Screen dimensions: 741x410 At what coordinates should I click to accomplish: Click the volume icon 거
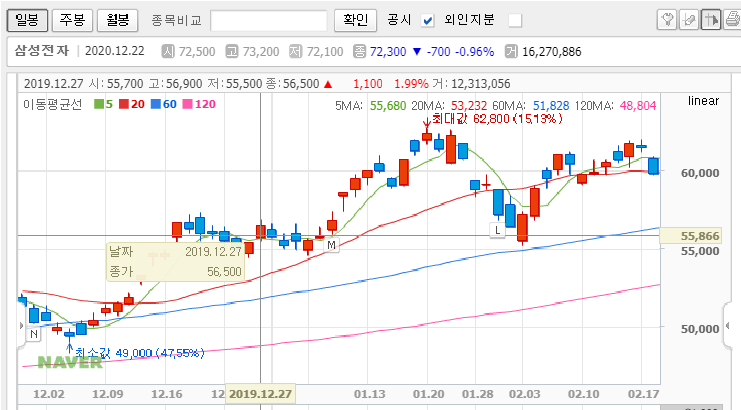click(511, 51)
